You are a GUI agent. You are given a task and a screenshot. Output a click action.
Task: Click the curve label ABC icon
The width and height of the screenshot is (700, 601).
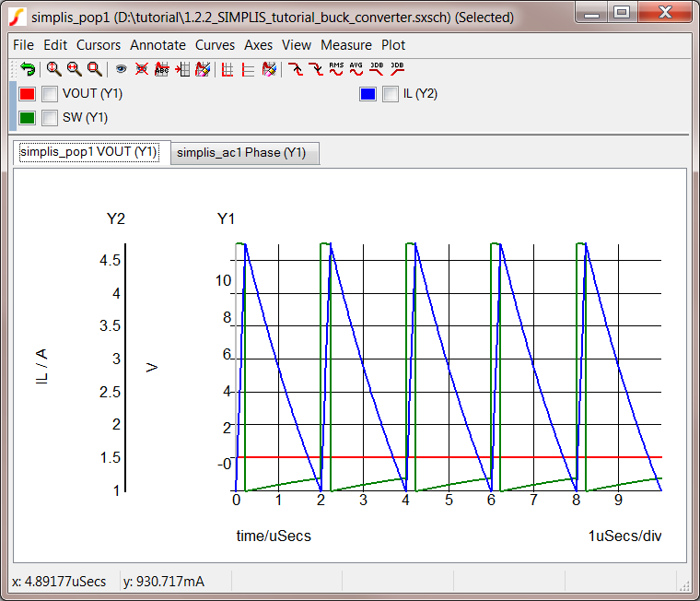(161, 69)
